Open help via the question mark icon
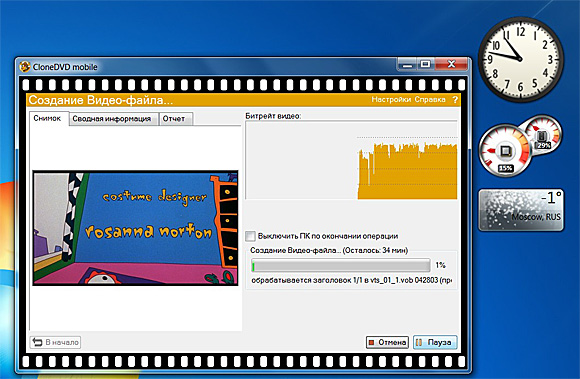580x379 pixels. coord(455,100)
